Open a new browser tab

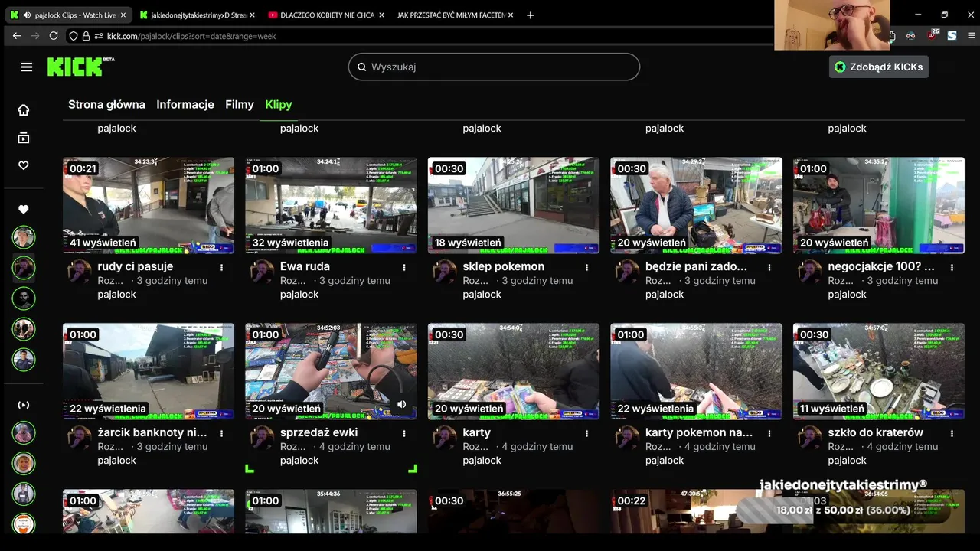[530, 15]
